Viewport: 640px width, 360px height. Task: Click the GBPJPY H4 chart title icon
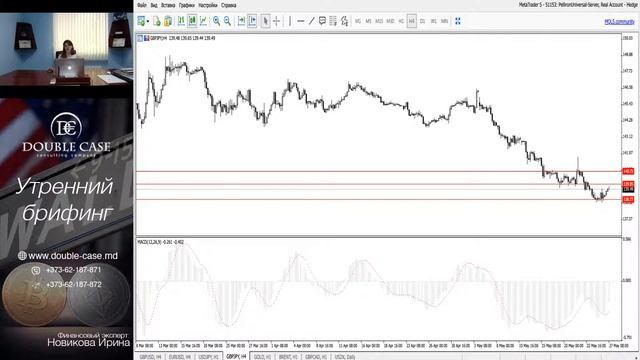140,38
